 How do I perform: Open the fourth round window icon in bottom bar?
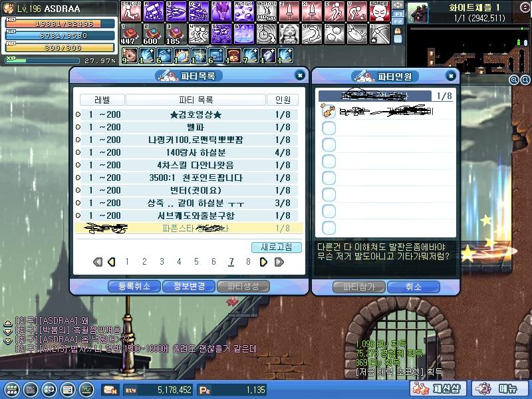tap(68, 390)
